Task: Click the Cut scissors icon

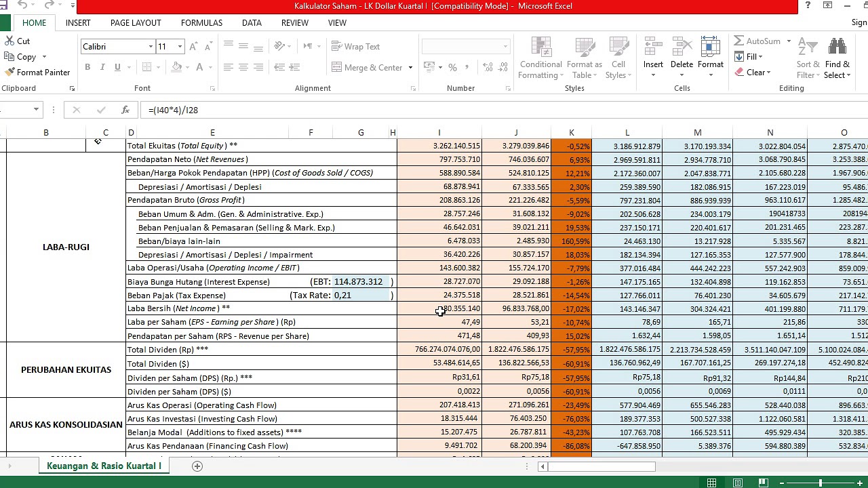Action: click(x=9, y=41)
